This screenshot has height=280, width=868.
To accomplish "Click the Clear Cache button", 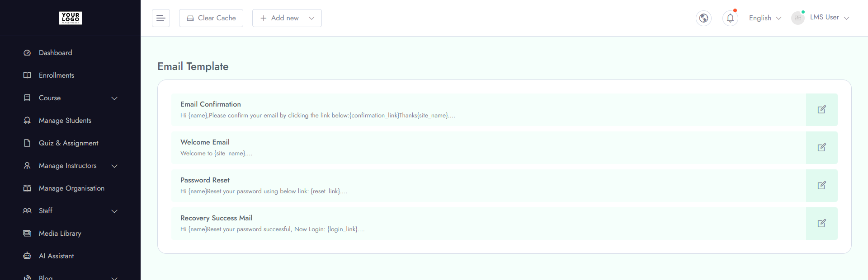I will click(211, 18).
